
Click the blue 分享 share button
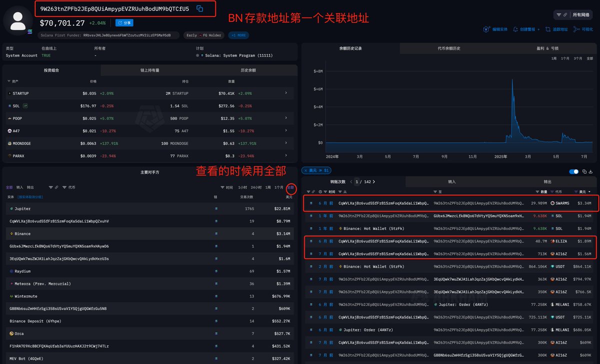(x=124, y=23)
